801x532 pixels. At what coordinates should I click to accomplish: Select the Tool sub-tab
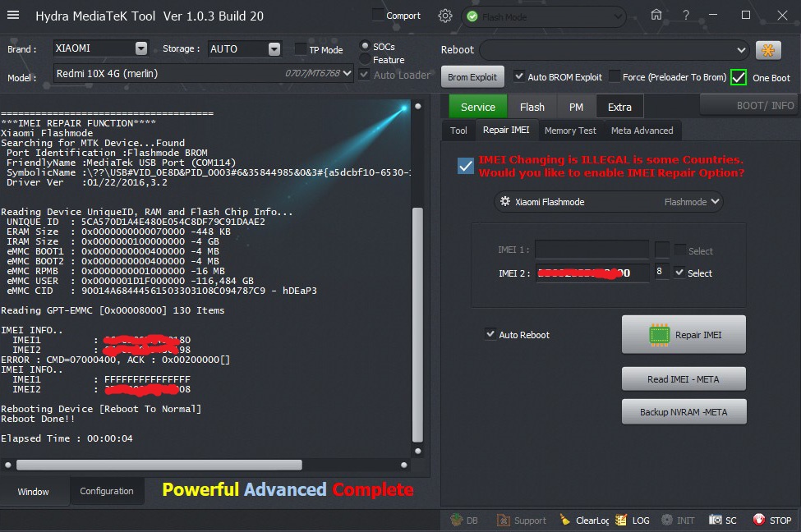[458, 131]
